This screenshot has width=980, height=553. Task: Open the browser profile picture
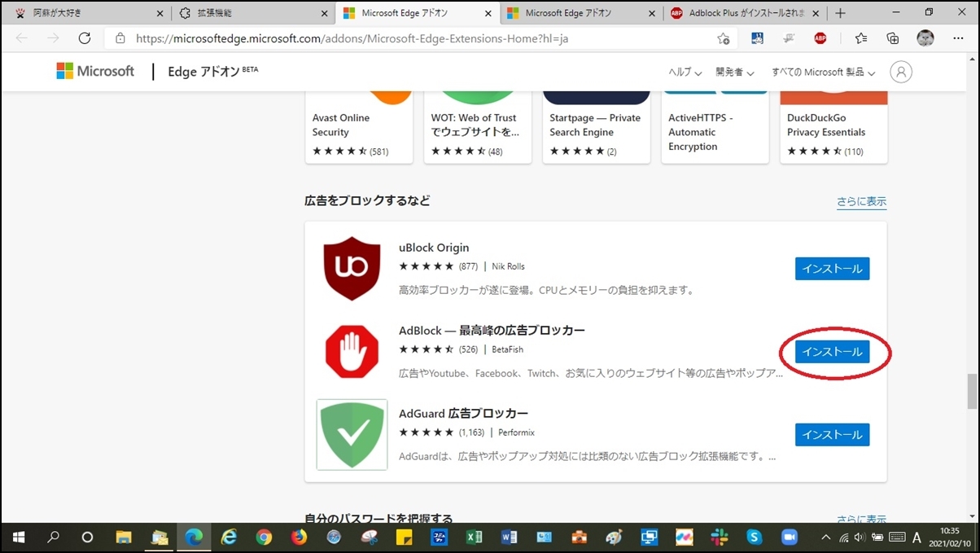[925, 38]
